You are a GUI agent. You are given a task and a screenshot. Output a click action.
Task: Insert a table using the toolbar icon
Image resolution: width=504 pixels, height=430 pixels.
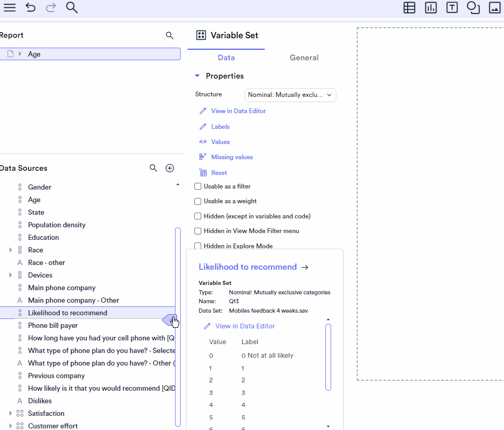(409, 8)
